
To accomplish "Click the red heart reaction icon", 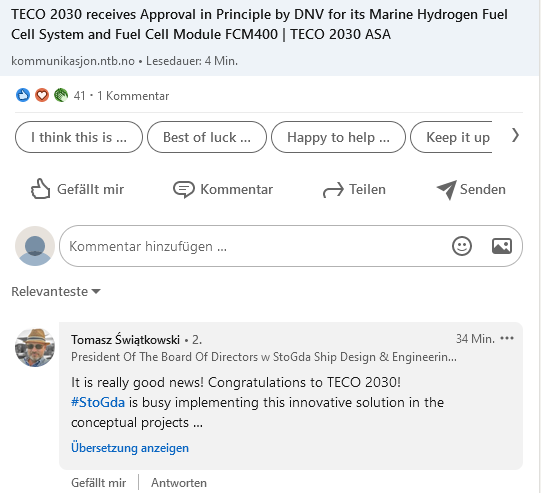I will tap(42, 95).
